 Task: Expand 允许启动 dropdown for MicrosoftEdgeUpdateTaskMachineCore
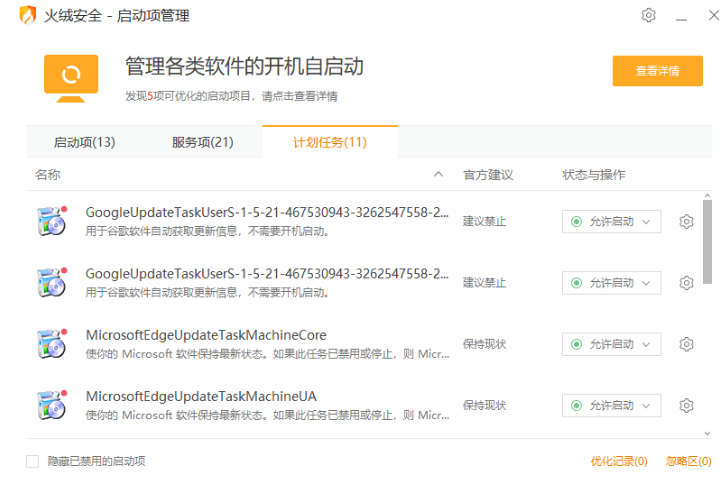611,344
